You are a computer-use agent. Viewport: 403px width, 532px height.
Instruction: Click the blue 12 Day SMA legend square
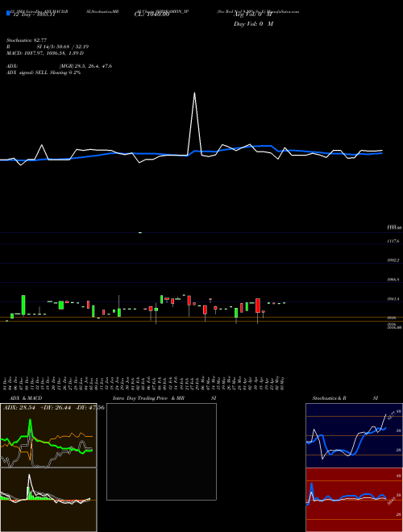coord(9,14)
